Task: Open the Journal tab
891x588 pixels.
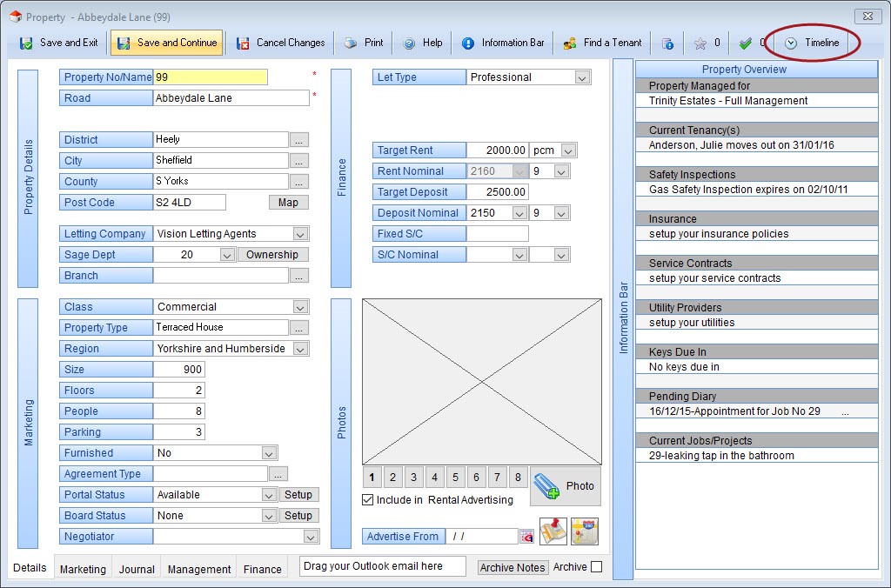Action: (x=137, y=569)
